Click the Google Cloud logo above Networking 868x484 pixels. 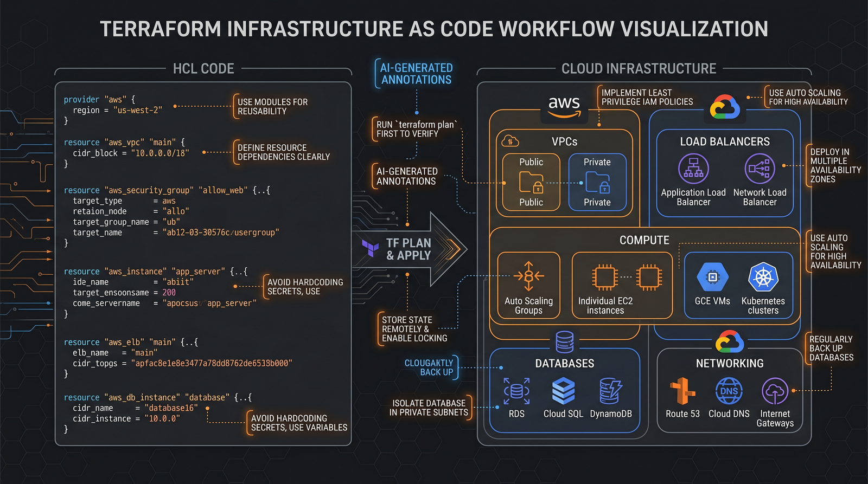729,342
